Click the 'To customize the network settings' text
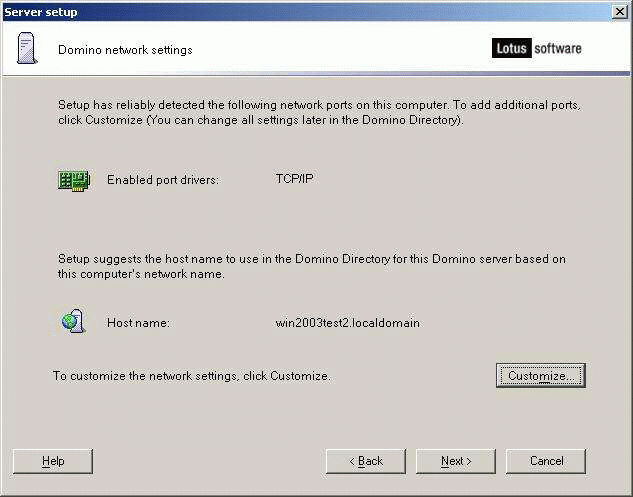Image resolution: width=633 pixels, height=497 pixels. (x=191, y=376)
